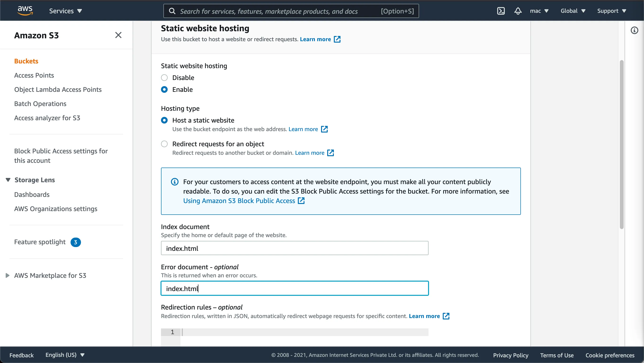The width and height of the screenshot is (644, 363).
Task: Click the Redirection rules JSON editor line 1
Action: pos(304,332)
